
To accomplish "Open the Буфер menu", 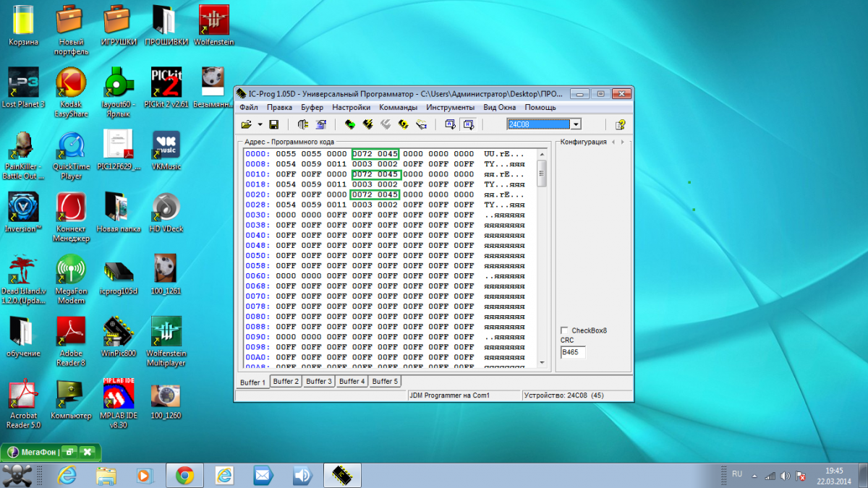I will pyautogui.click(x=312, y=108).
